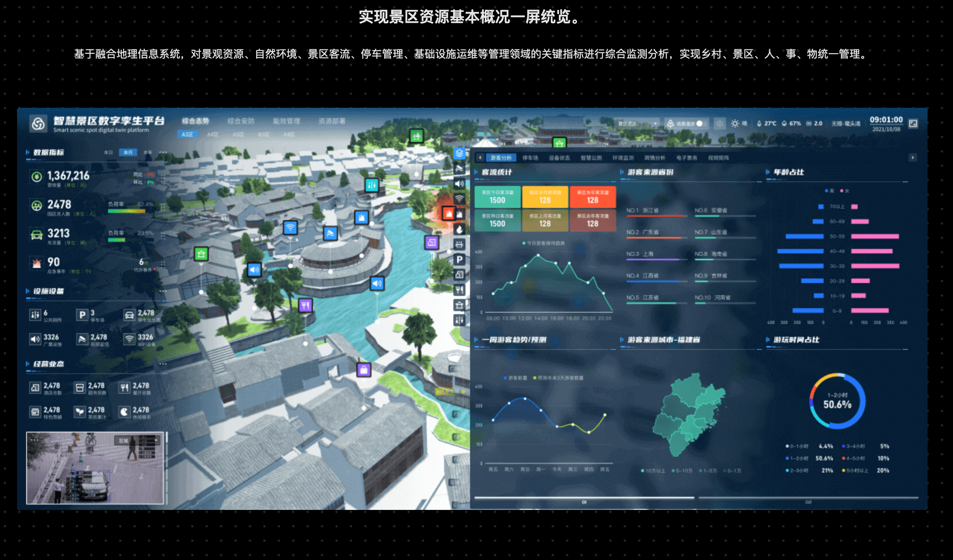
Task: Select the 本月 time filter
Action: 128,153
